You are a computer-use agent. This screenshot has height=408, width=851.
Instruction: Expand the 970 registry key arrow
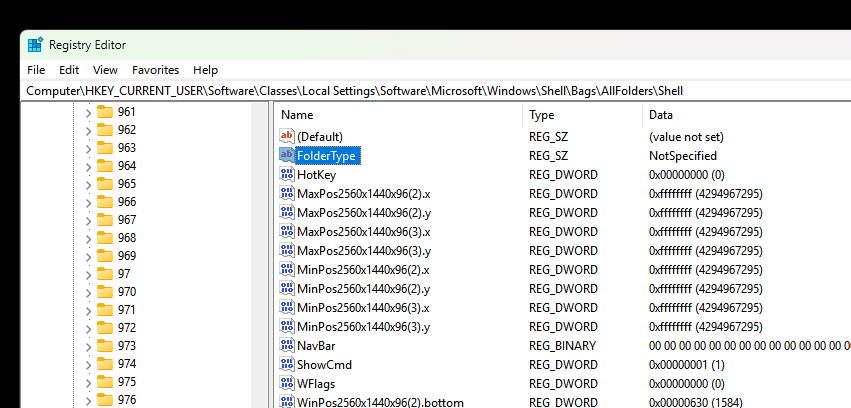[88, 292]
